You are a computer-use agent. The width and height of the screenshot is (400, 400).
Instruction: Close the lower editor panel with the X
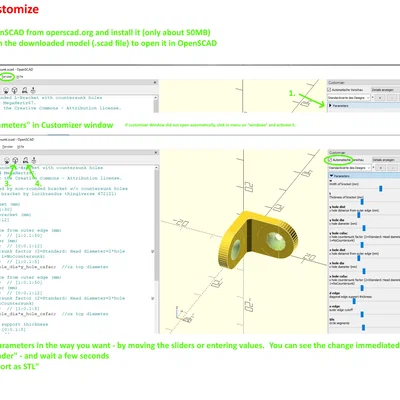coord(155,152)
